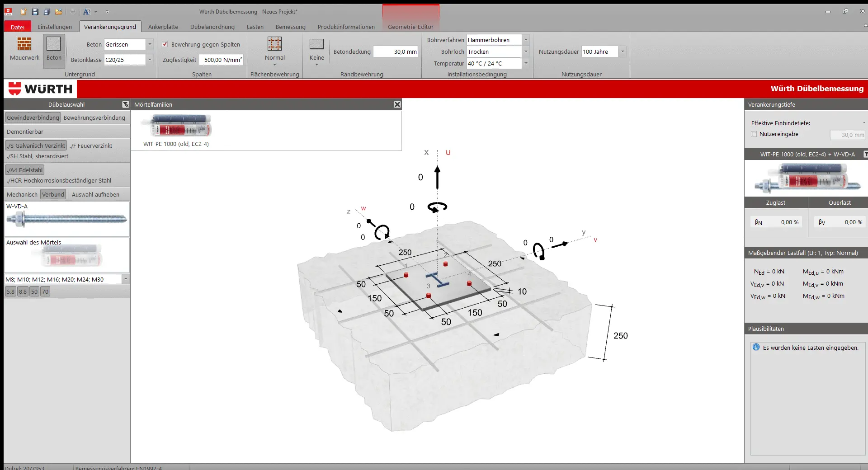Open the Bohrverfahren Hammerbohren dropdown
The image size is (868, 470).
pyautogui.click(x=526, y=40)
